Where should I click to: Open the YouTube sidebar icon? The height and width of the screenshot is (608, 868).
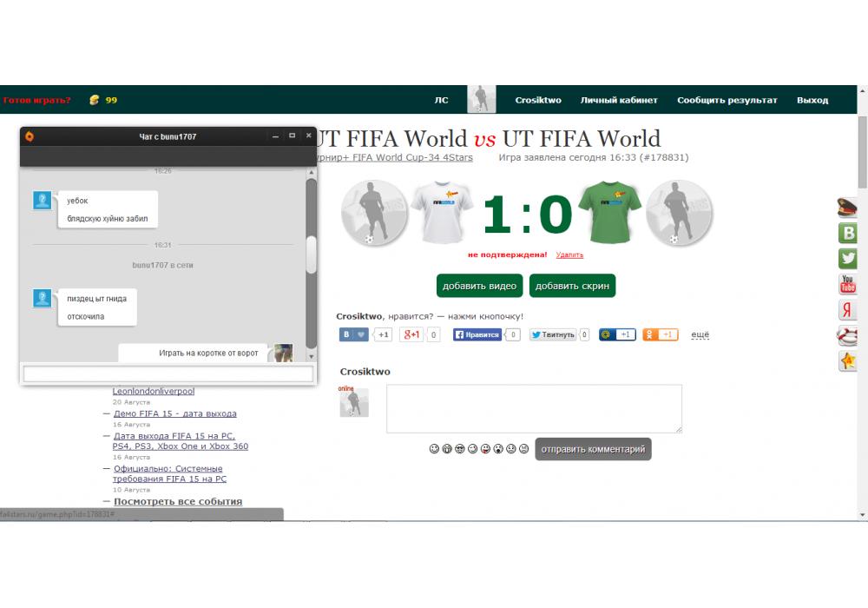847,284
